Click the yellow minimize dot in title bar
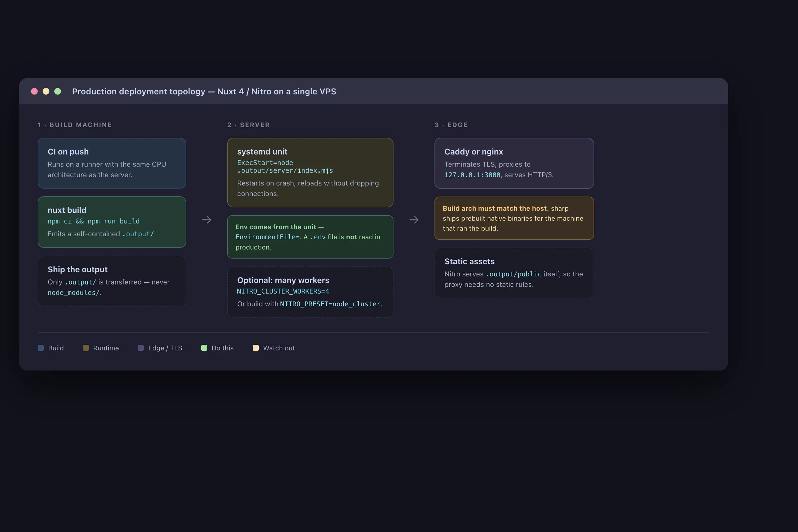The image size is (798, 532). pyautogui.click(x=46, y=91)
